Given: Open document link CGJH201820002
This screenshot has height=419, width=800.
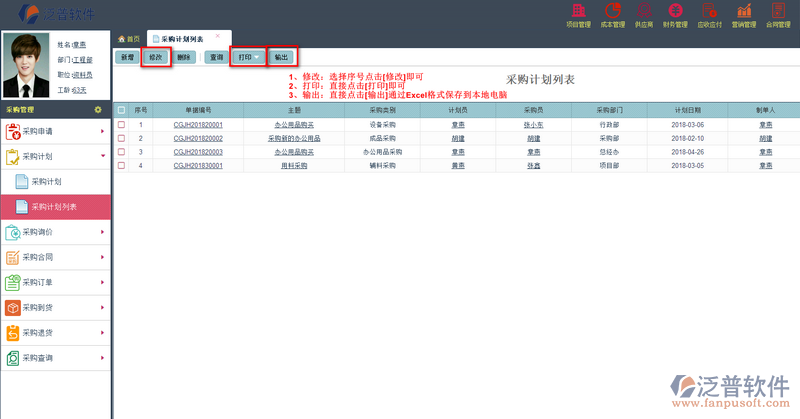Looking at the screenshot, I should 198,138.
